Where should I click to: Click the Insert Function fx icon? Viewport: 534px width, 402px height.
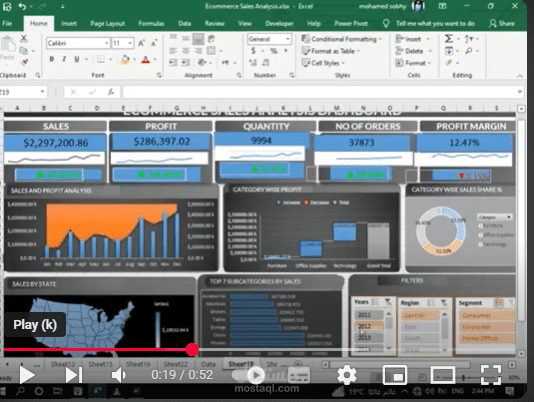pyautogui.click(x=111, y=92)
